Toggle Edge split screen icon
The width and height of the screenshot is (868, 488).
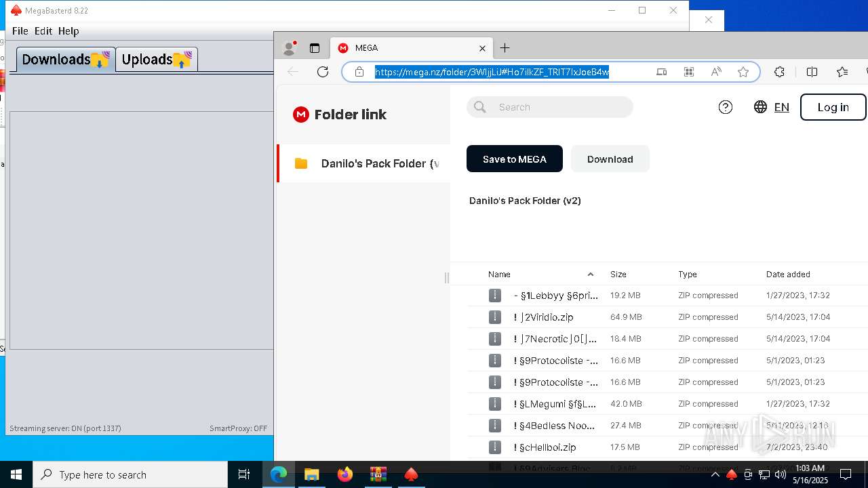tap(812, 72)
